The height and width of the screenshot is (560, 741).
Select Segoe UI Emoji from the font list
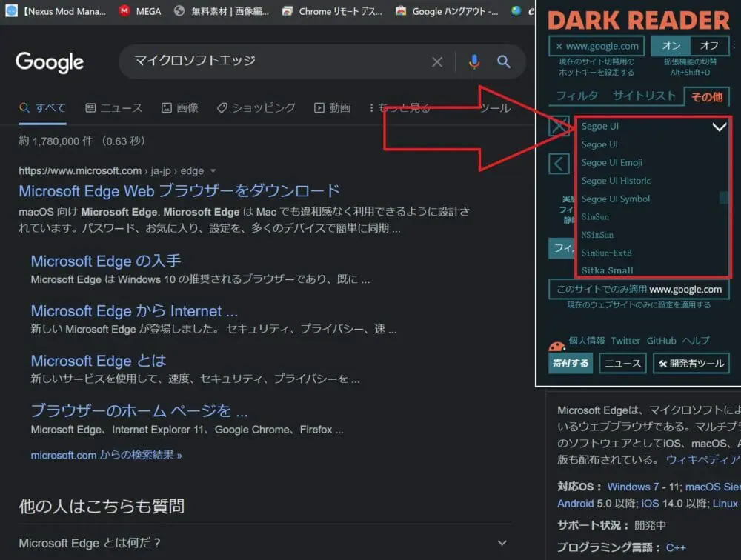click(x=612, y=163)
